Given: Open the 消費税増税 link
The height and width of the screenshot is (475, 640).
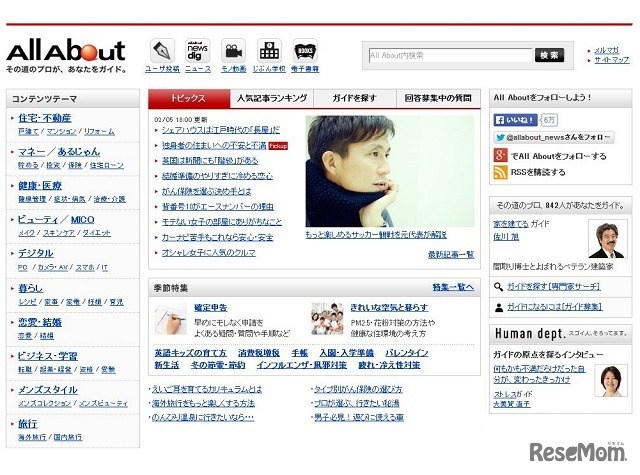Looking at the screenshot, I should (x=259, y=353).
